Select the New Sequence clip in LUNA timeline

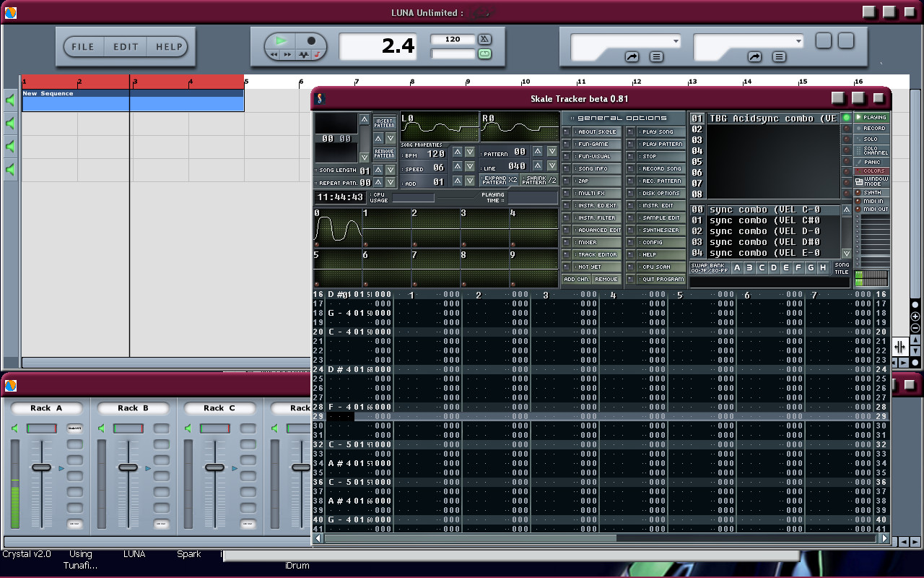pyautogui.click(x=133, y=101)
